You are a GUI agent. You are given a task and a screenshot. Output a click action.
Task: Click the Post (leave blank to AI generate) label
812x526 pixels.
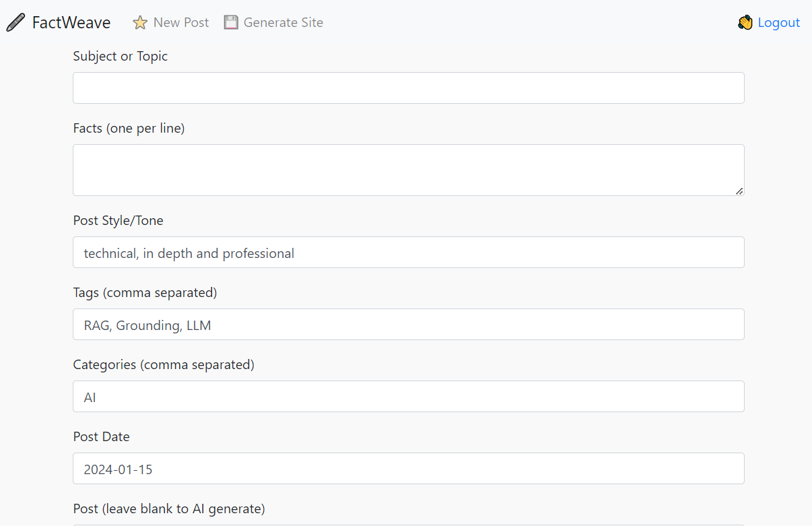[x=169, y=508]
